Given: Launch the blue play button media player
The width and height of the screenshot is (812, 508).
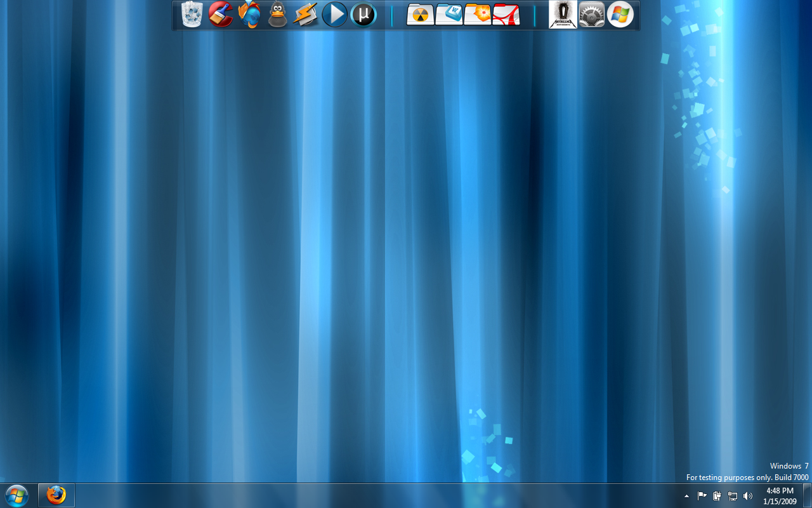Looking at the screenshot, I should 334,15.
